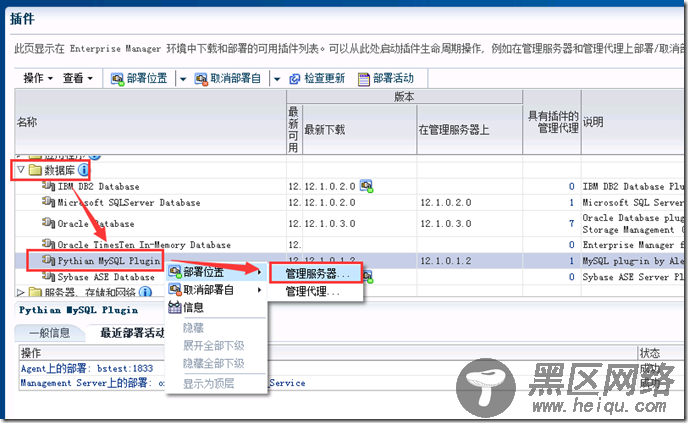Click the 数据库 folder icon

(x=35, y=170)
